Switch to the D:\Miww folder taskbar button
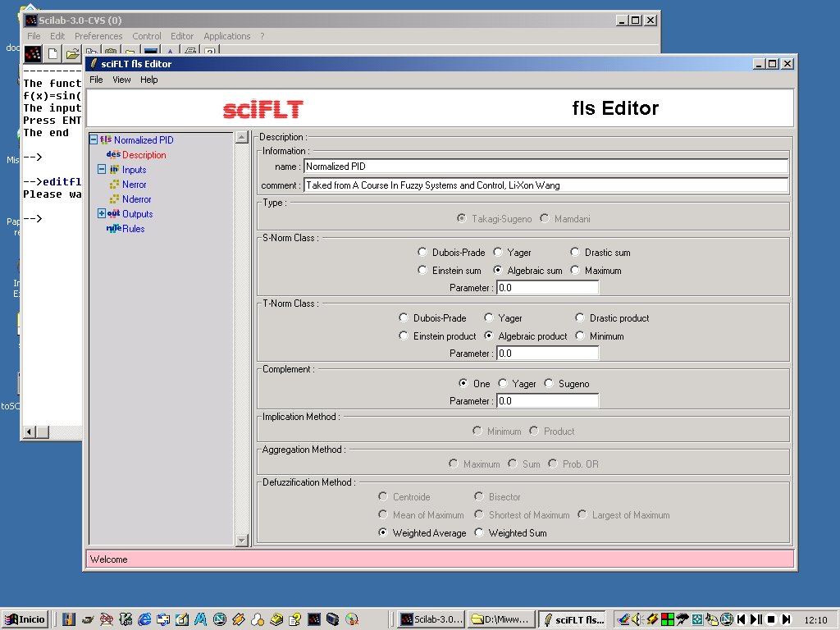 click(501, 619)
